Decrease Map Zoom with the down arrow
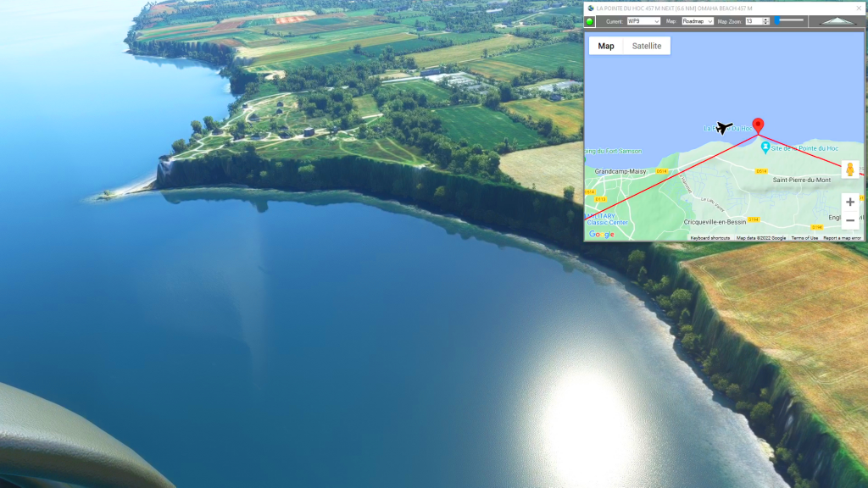Screen dimensions: 868x488 [x=766, y=24]
